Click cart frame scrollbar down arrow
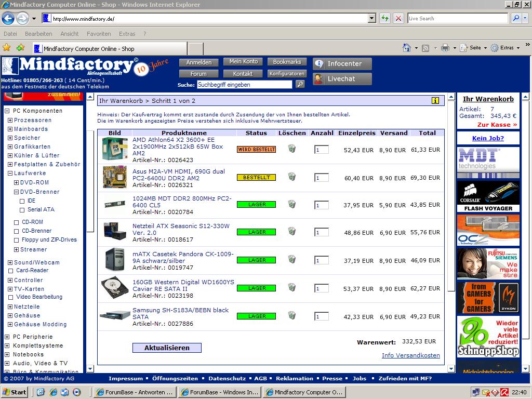The image size is (532, 399). pyautogui.click(x=451, y=369)
